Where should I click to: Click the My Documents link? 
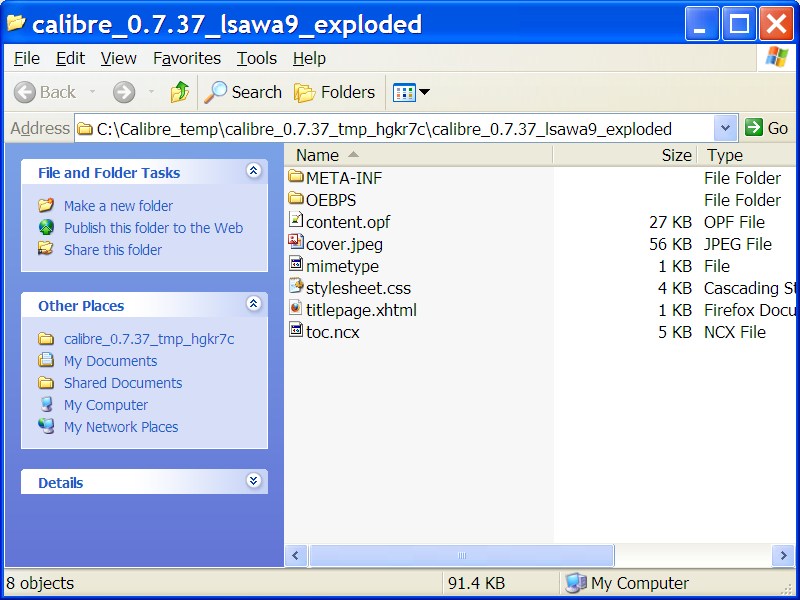coord(110,361)
